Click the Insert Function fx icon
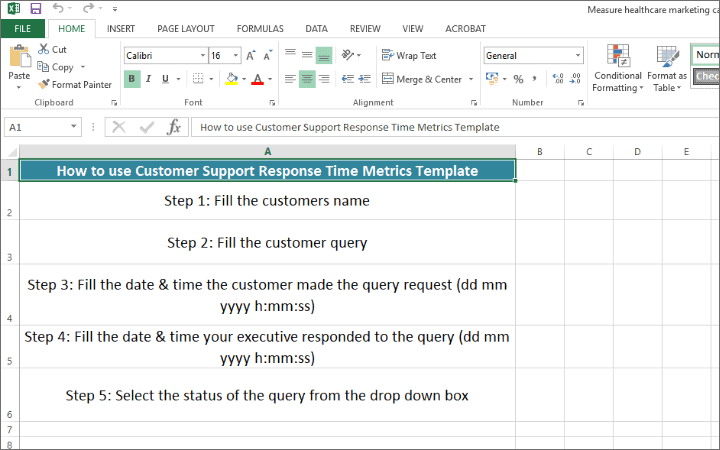Viewport: 720px width, 450px height. (173, 127)
